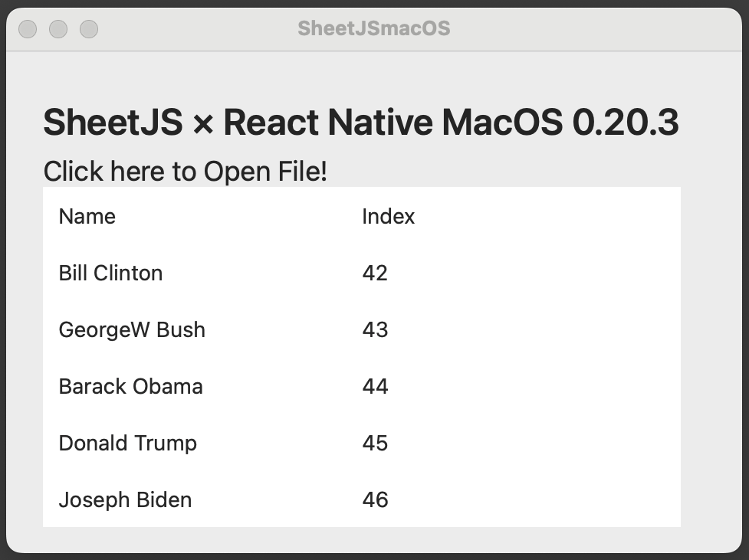Click index value 43 in the table

[x=376, y=329]
